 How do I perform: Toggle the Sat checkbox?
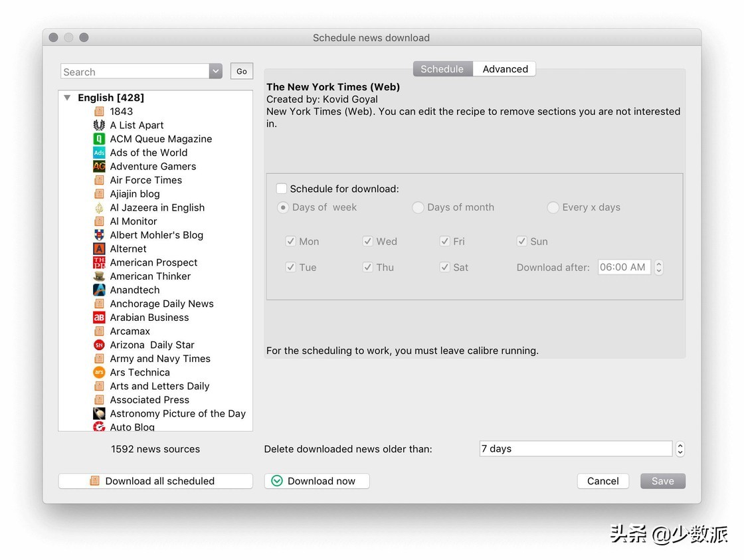[444, 267]
